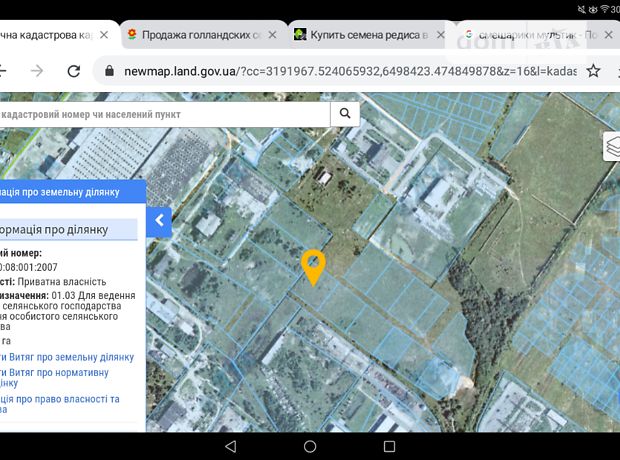Select the cadastral number 0:08:001:2007 text
The width and height of the screenshot is (620, 460).
[x=28, y=267]
